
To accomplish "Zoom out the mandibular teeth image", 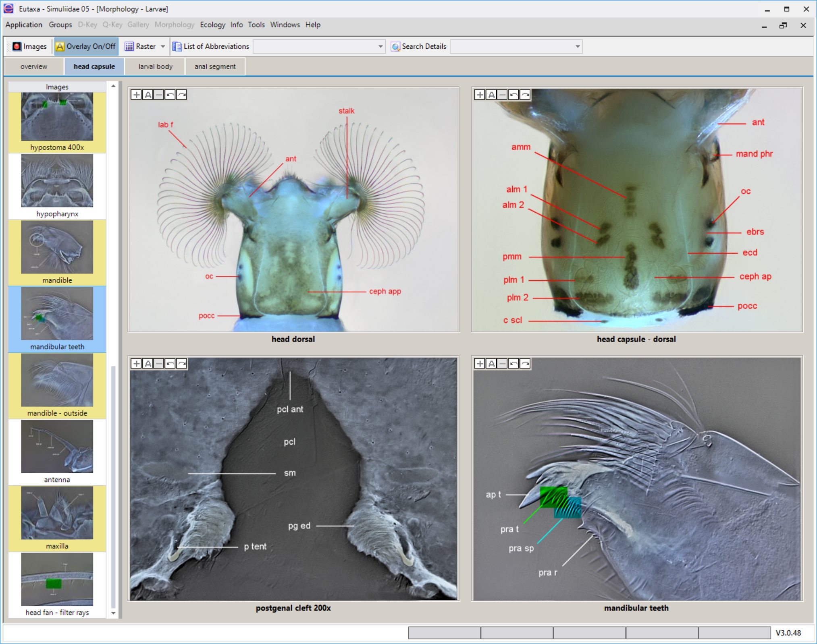I will [x=503, y=364].
